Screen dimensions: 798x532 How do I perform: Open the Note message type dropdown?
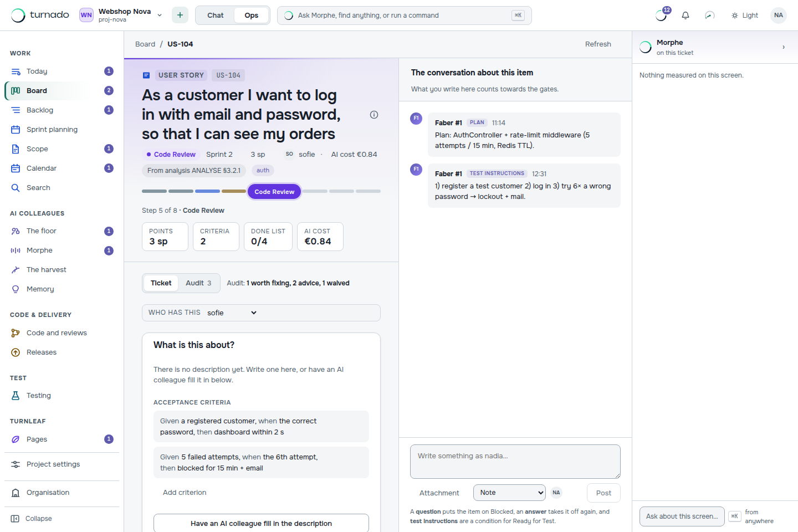(x=509, y=493)
